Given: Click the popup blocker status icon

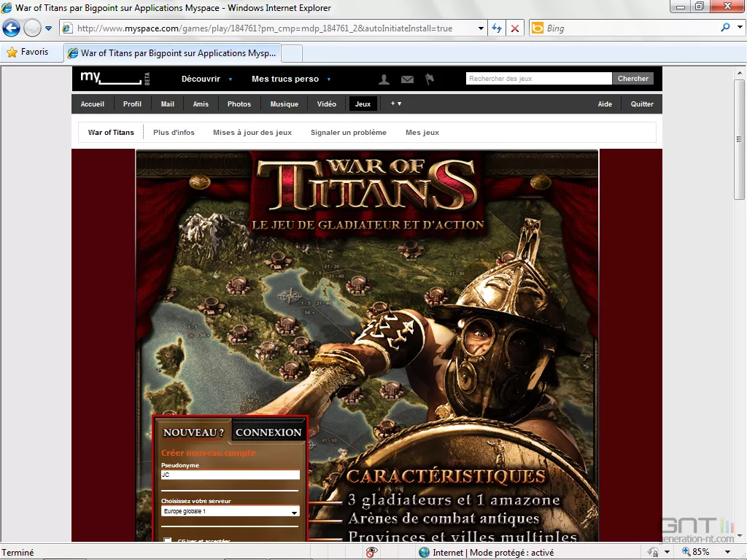Looking at the screenshot, I should 371,552.
